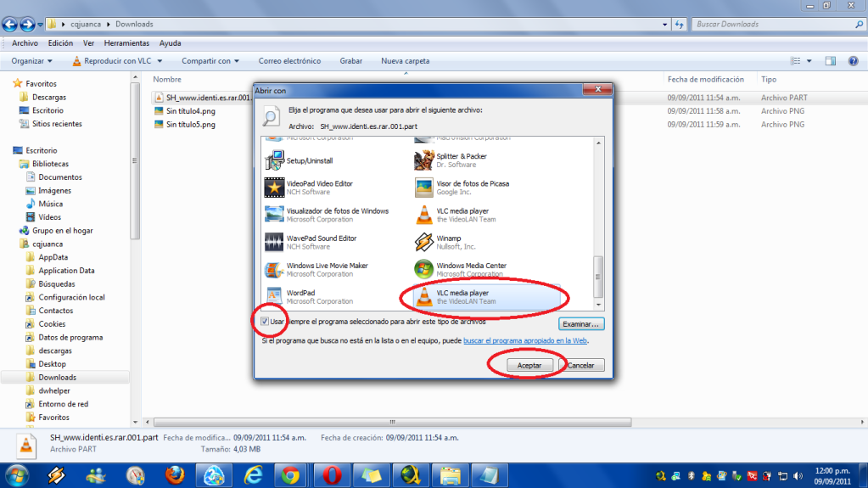This screenshot has width=868, height=488.
Task: Open Internet Explorer from the taskbar
Action: (253, 475)
